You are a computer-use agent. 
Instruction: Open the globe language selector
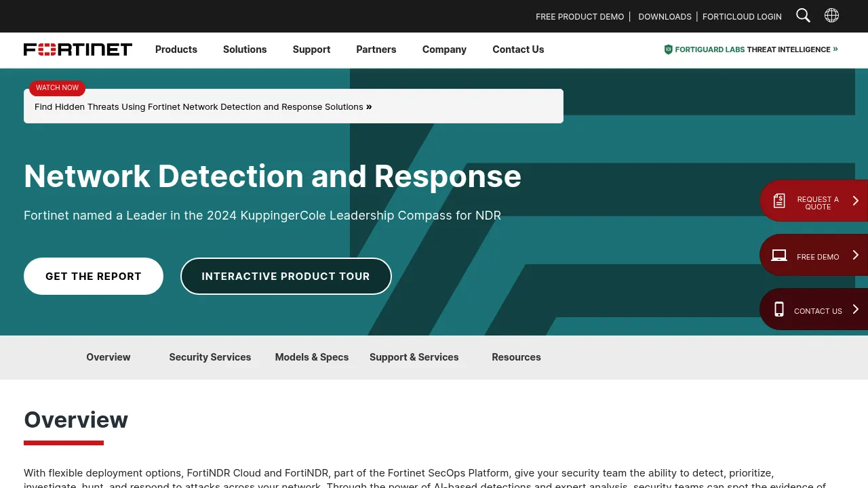point(831,16)
